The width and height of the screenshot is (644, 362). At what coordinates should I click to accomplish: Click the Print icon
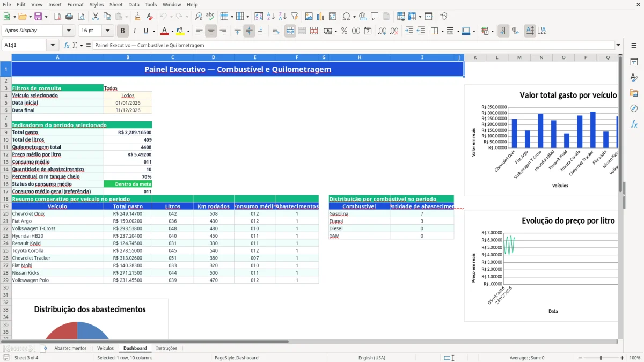pyautogui.click(x=69, y=17)
